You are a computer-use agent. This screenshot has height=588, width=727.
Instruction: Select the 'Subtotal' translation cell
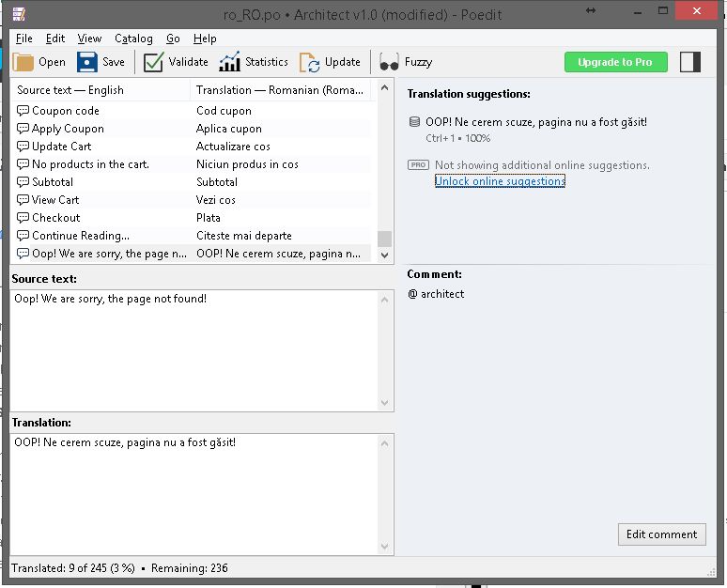(217, 182)
